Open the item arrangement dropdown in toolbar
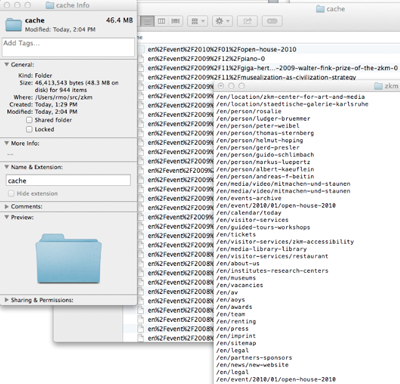Screen dimensions: 400x384 198,21
